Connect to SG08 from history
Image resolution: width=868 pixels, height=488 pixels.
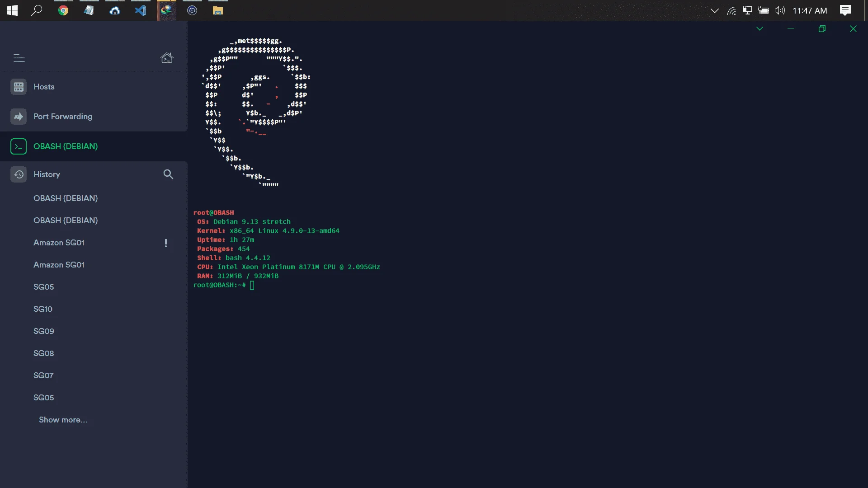(x=43, y=353)
